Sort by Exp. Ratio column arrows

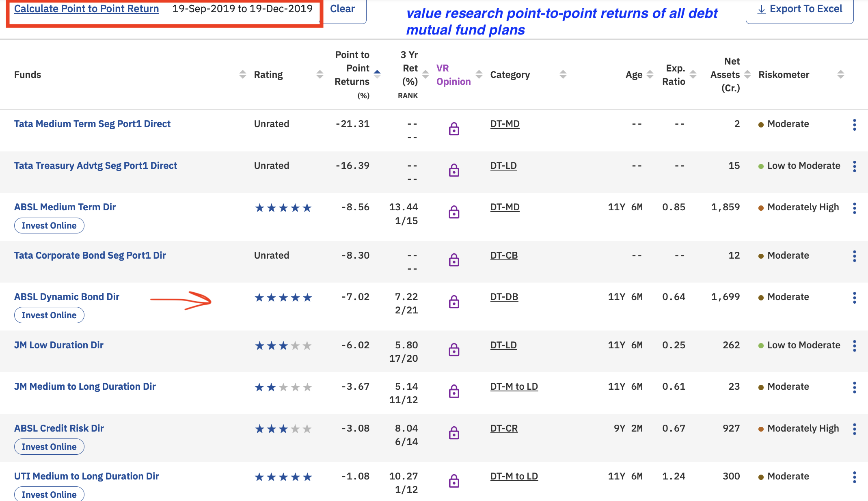pos(693,74)
